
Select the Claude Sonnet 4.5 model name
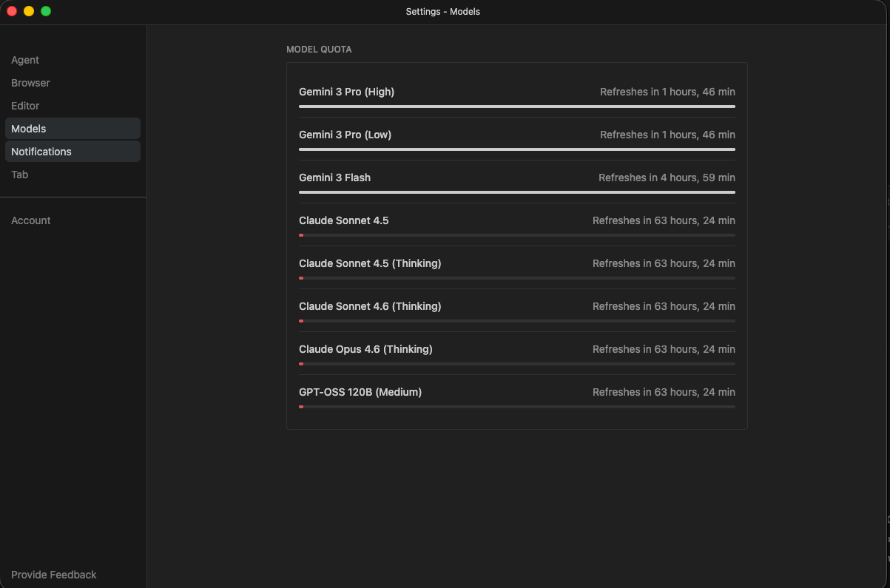[x=343, y=220]
